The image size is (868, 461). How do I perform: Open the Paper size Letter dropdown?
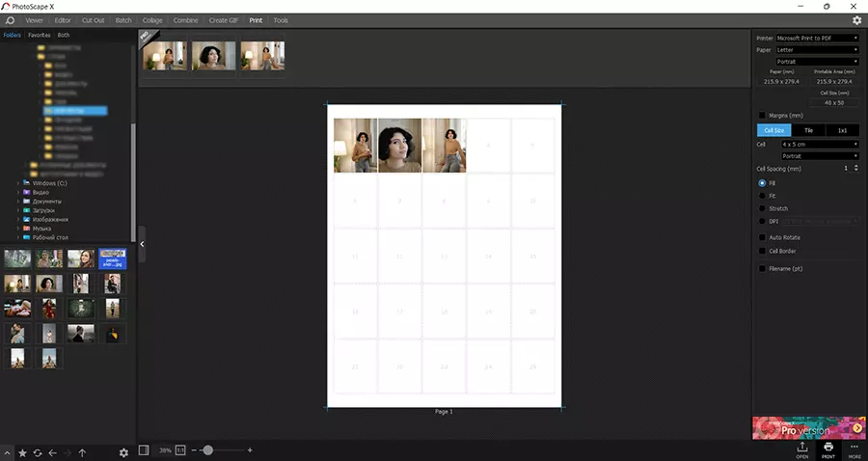(x=817, y=50)
